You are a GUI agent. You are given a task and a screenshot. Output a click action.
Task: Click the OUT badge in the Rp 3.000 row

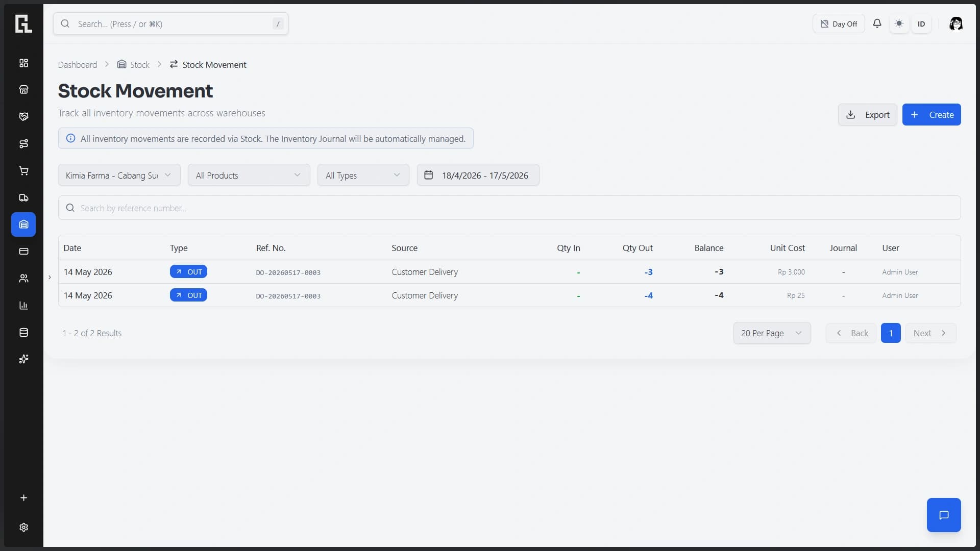pos(188,272)
